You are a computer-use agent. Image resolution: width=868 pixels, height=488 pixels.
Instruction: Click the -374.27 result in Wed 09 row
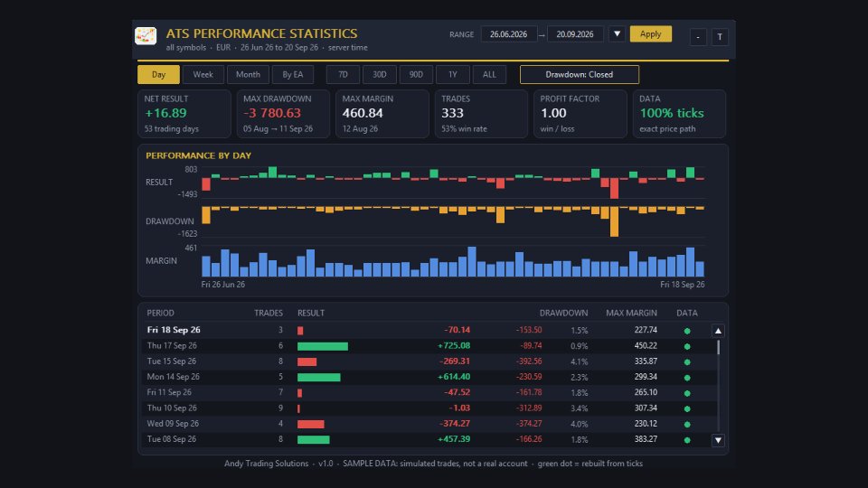pos(455,423)
